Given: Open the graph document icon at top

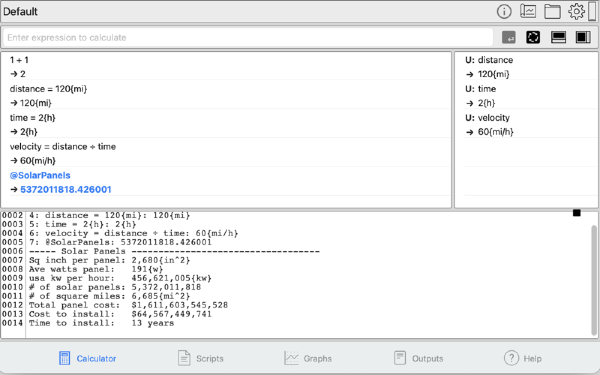Looking at the screenshot, I should [x=528, y=11].
